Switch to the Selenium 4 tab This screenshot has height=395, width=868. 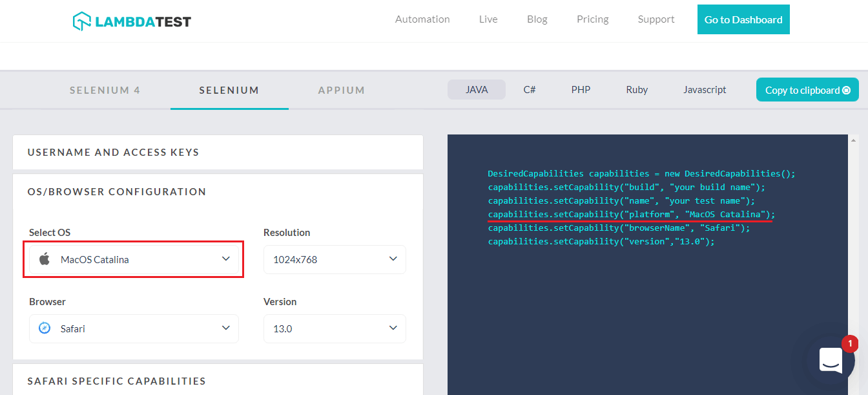point(105,91)
